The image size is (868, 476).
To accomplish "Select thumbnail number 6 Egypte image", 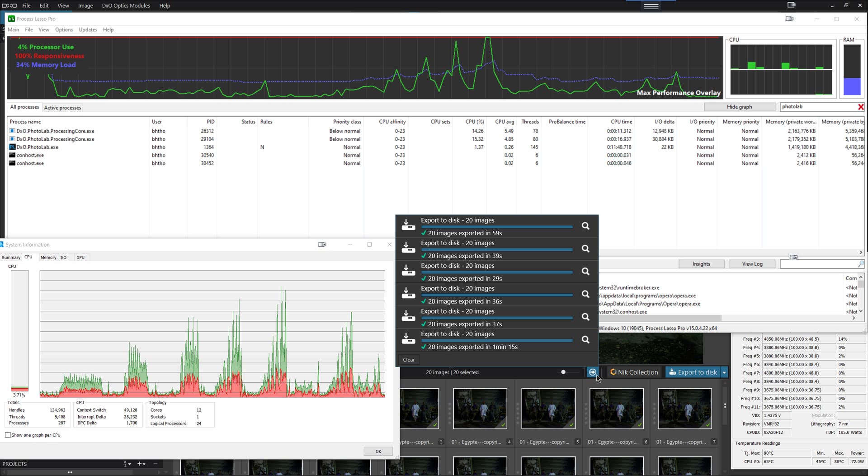I will 617,409.
